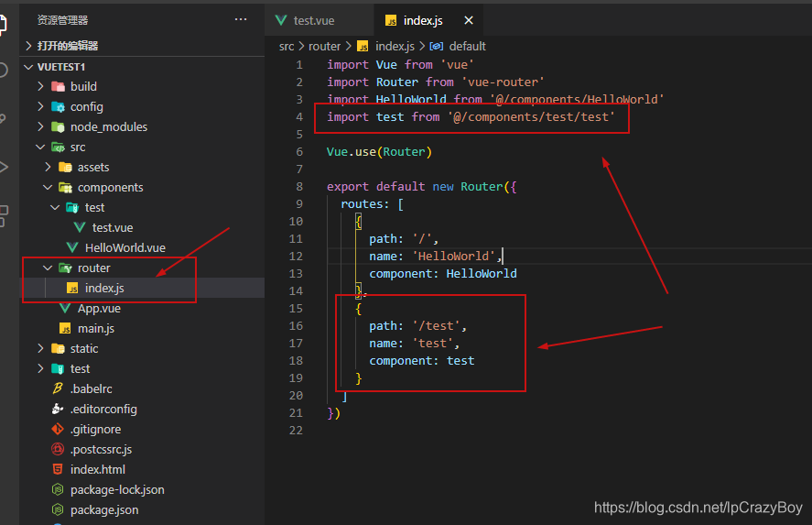Click the Node icon beside package.json
Screen dimensions: 812x525
(58, 510)
